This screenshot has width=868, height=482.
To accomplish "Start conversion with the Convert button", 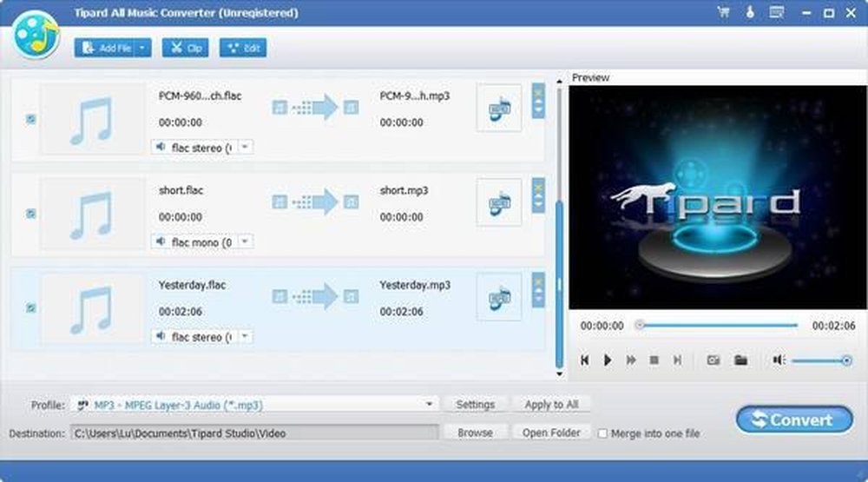I will 794,420.
